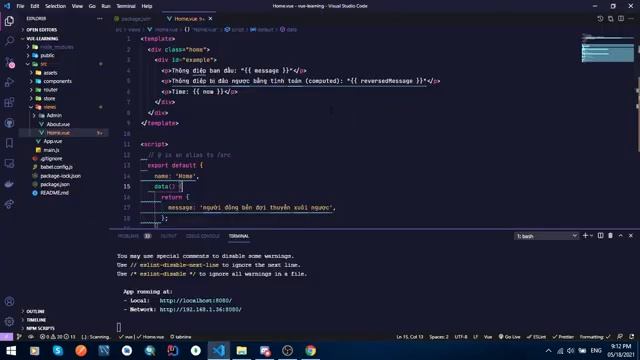
Task: Switch to the DEBUG CONSOLE panel tab
Action: (202, 236)
